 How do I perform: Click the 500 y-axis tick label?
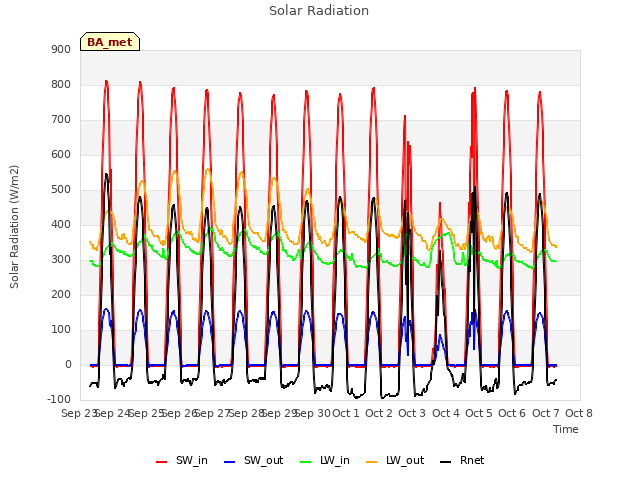61,190
